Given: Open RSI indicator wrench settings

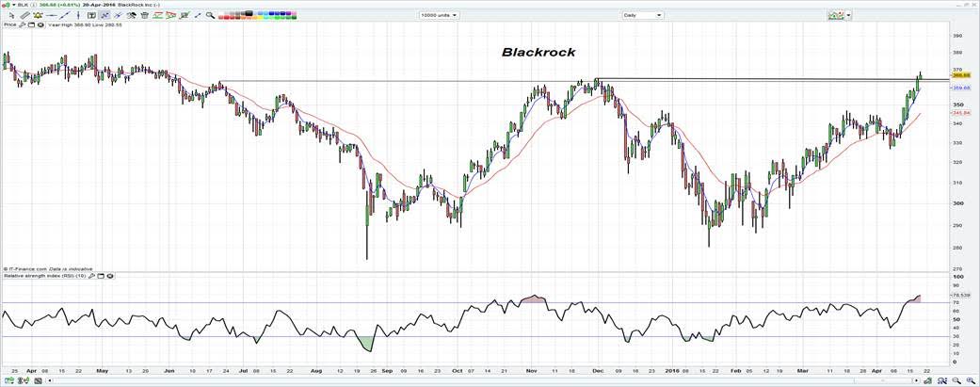Looking at the screenshot, I should 91,276.
